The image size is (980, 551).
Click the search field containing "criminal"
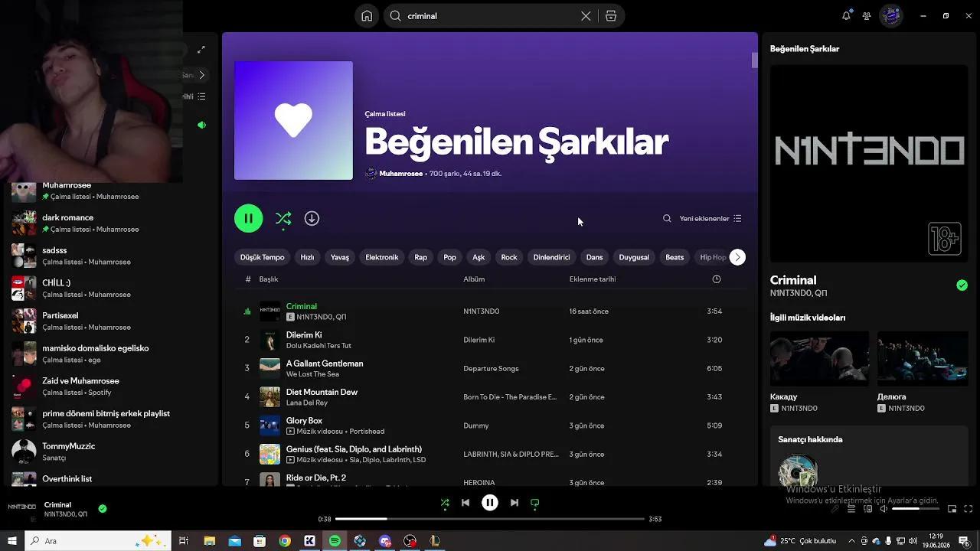[504, 16]
